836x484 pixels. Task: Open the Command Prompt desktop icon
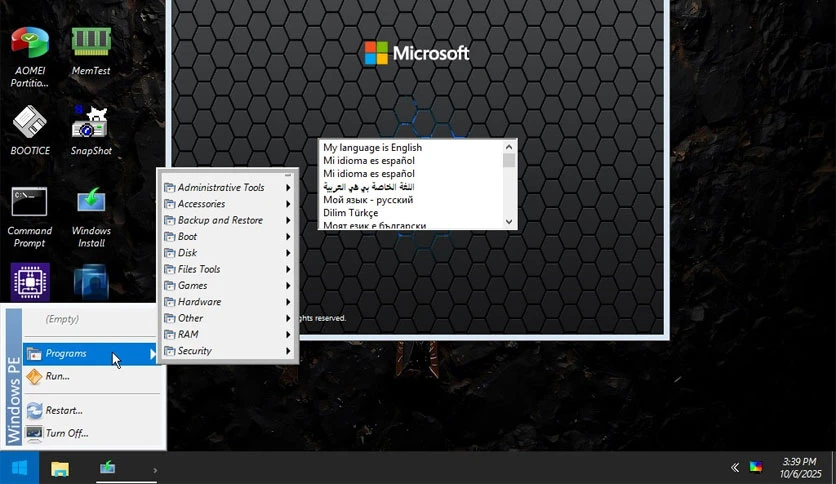click(x=29, y=217)
